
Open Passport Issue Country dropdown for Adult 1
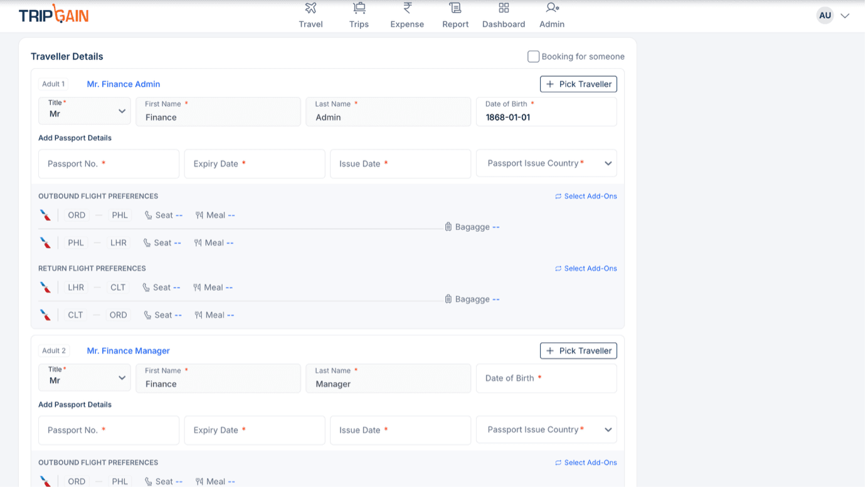coord(546,164)
